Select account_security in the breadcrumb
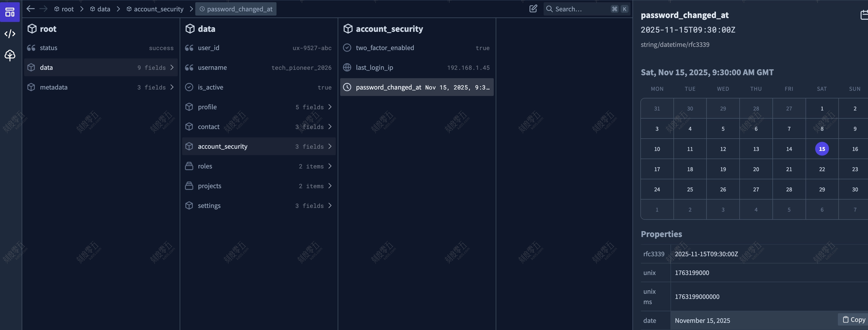Image resolution: width=868 pixels, height=330 pixels. click(x=158, y=9)
